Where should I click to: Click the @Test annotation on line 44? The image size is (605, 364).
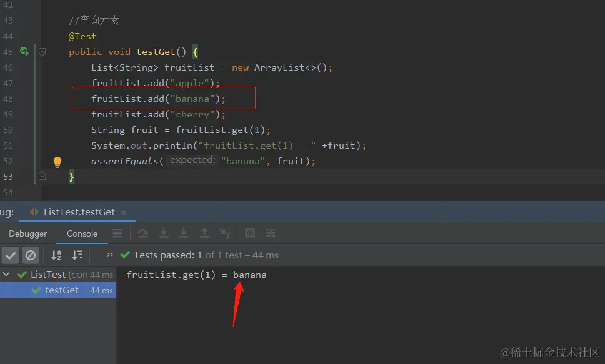[x=82, y=36]
